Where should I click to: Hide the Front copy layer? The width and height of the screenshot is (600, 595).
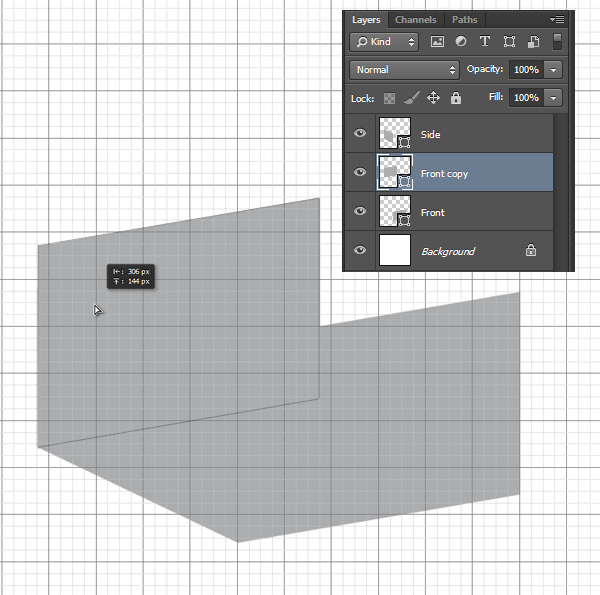tap(360, 172)
